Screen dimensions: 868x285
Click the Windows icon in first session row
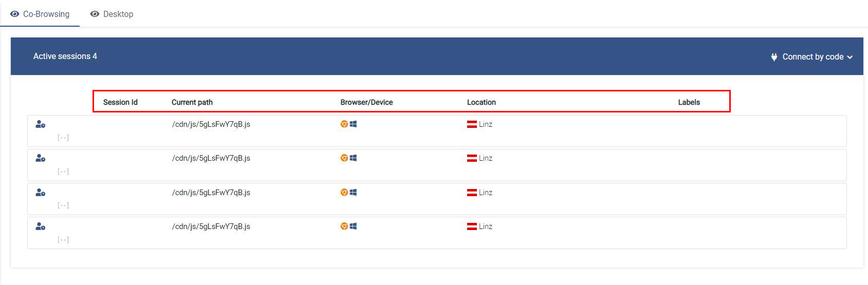[x=353, y=124]
